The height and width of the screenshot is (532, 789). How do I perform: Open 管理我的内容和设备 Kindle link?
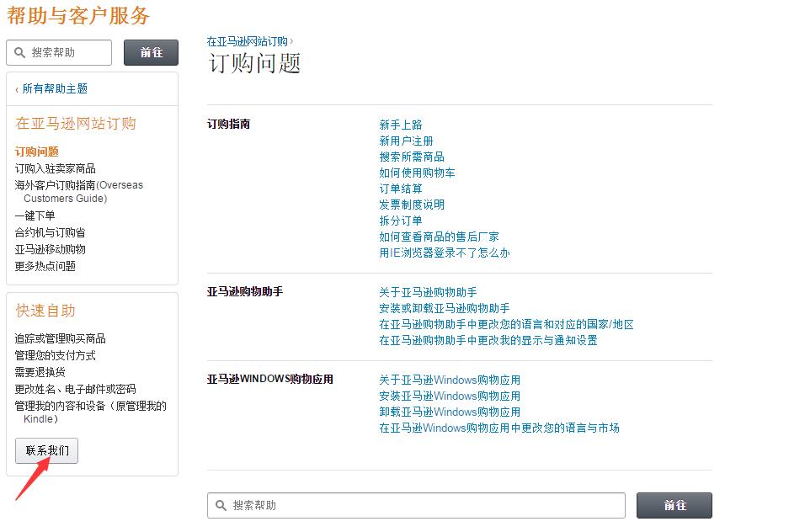(91, 412)
